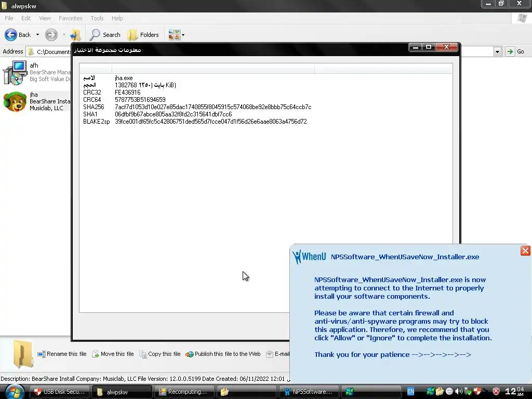Viewport: 532px width, 399px height.
Task: Click the Forward arrow button in Explorer
Action: point(51,35)
